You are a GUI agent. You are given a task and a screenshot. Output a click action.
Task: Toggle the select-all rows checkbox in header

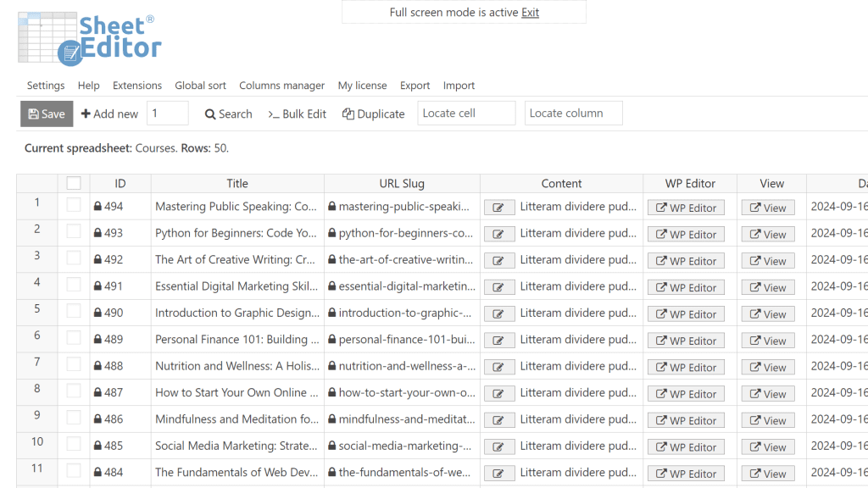pos(74,183)
